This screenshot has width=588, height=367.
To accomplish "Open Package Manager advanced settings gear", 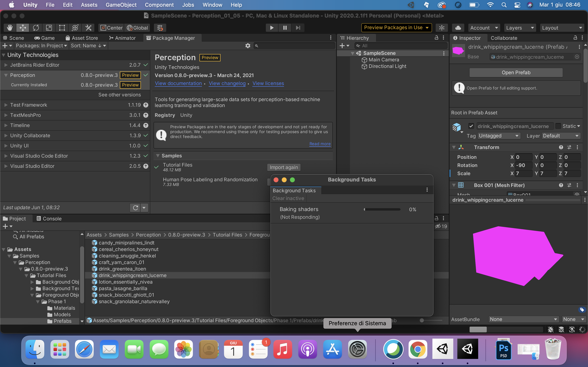I will click(x=248, y=45).
